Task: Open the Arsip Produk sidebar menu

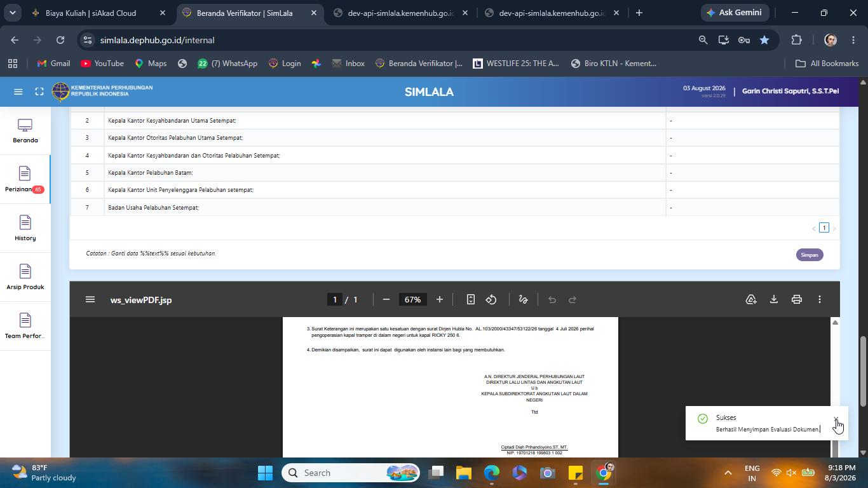Action: point(25,277)
